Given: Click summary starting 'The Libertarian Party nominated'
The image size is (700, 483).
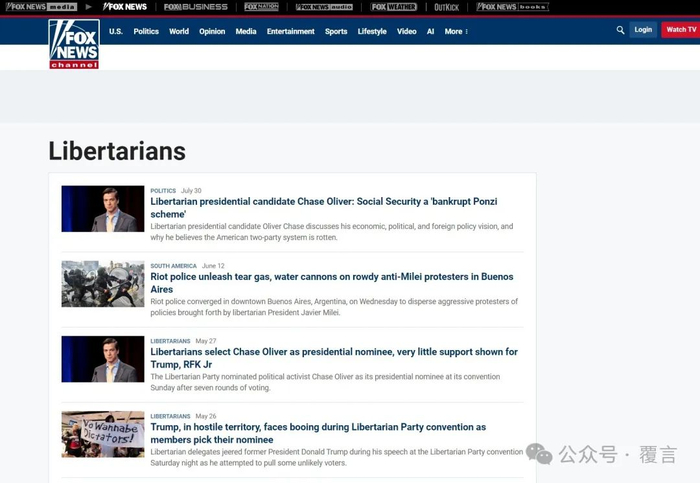Looking at the screenshot, I should 325,382.
